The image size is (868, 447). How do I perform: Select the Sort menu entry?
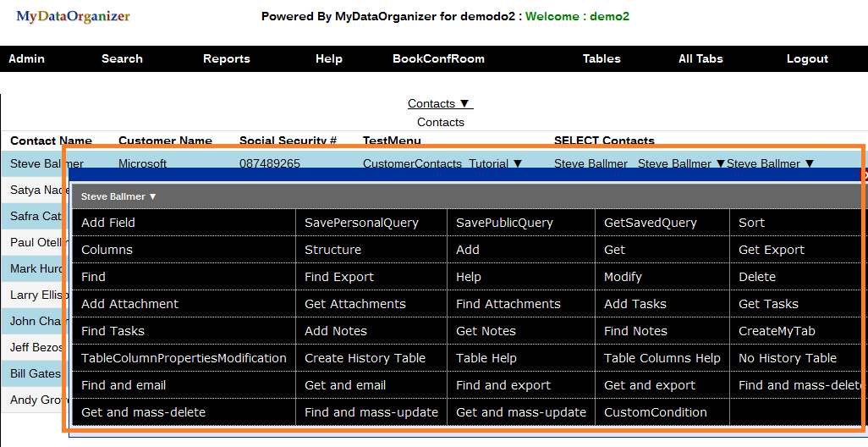point(751,223)
